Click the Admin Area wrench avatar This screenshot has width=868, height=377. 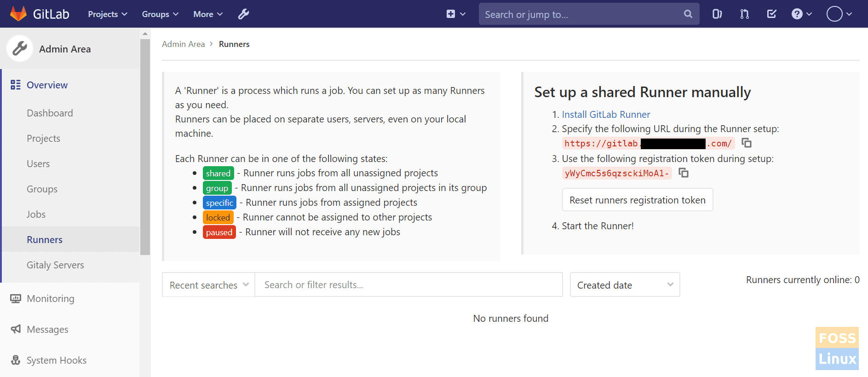[20, 48]
